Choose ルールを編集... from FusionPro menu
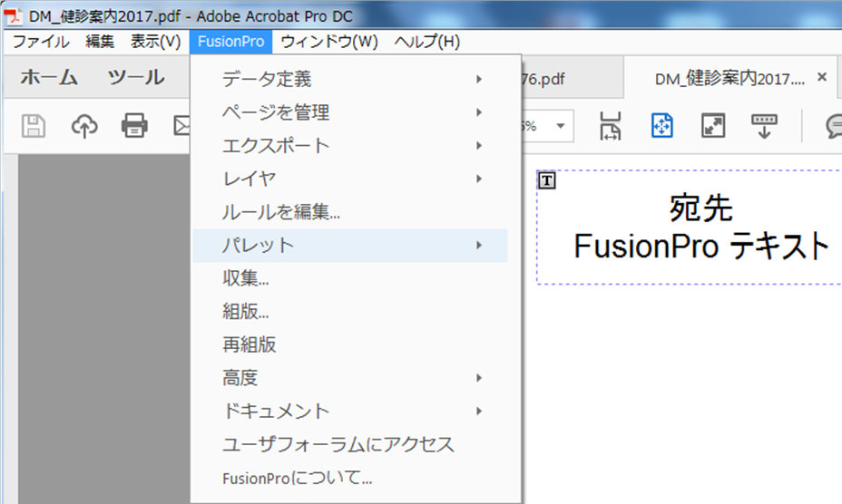842x504 pixels. tap(281, 212)
